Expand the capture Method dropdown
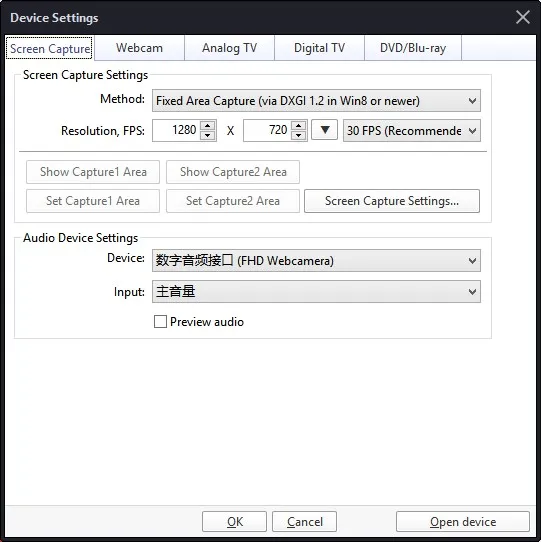The height and width of the screenshot is (542, 541). tap(316, 101)
